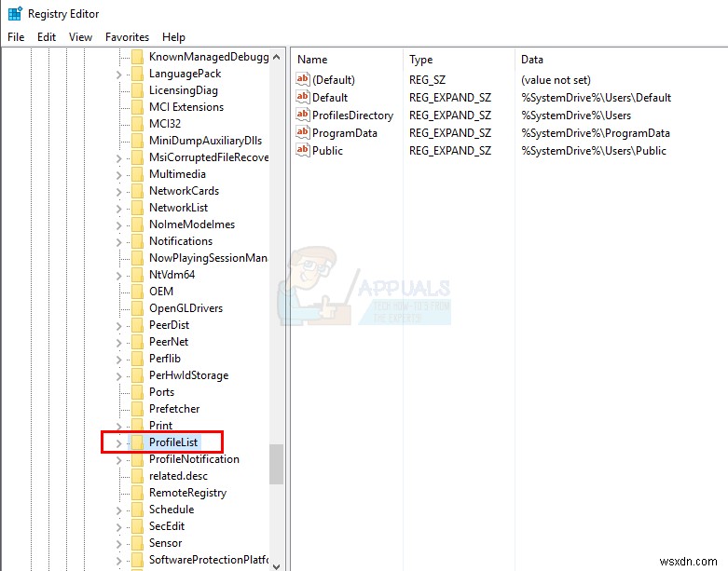
Task: Select the NtVdm64 folder icon
Action: (x=137, y=275)
